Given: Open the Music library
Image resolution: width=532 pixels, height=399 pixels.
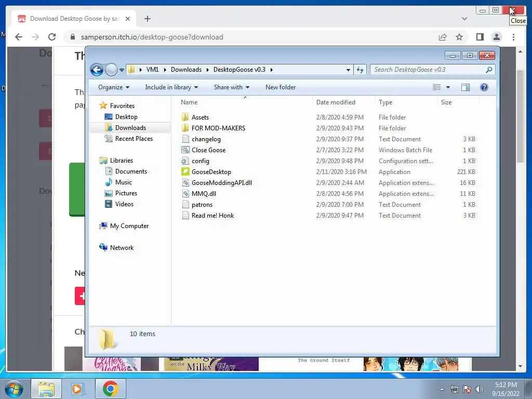Looking at the screenshot, I should (124, 182).
